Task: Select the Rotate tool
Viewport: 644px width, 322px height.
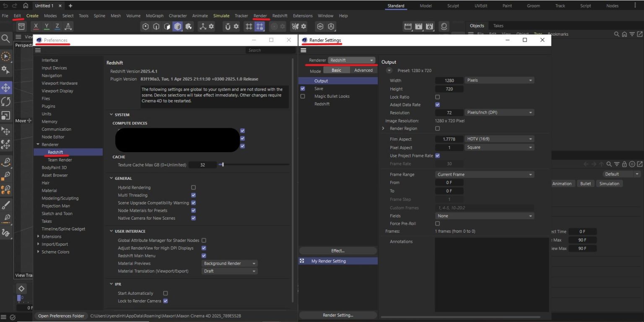Action: [6, 101]
